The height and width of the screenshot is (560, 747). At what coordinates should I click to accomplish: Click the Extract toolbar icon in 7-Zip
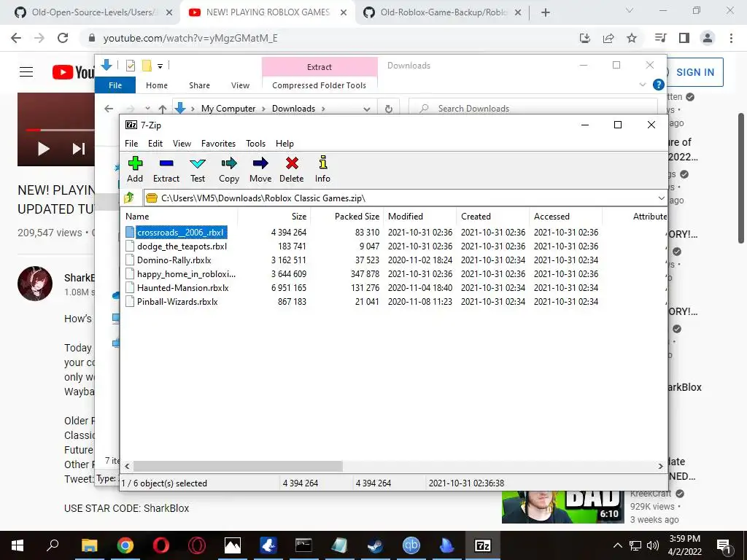click(x=166, y=169)
